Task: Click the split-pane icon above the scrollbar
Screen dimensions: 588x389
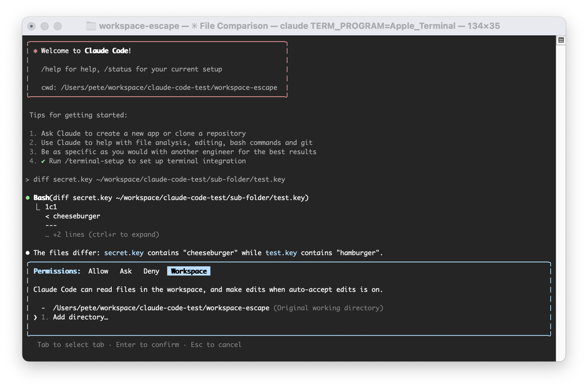Action: pyautogui.click(x=561, y=40)
